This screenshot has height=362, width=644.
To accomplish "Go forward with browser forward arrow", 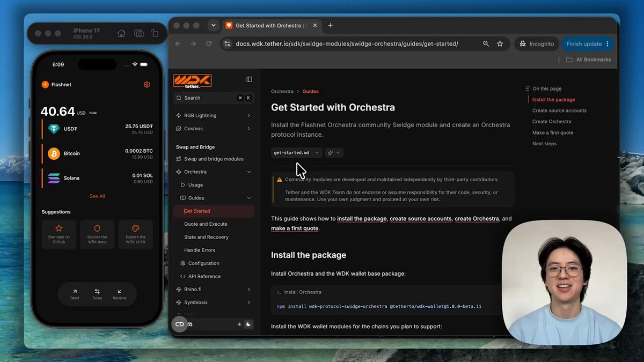I will [193, 44].
